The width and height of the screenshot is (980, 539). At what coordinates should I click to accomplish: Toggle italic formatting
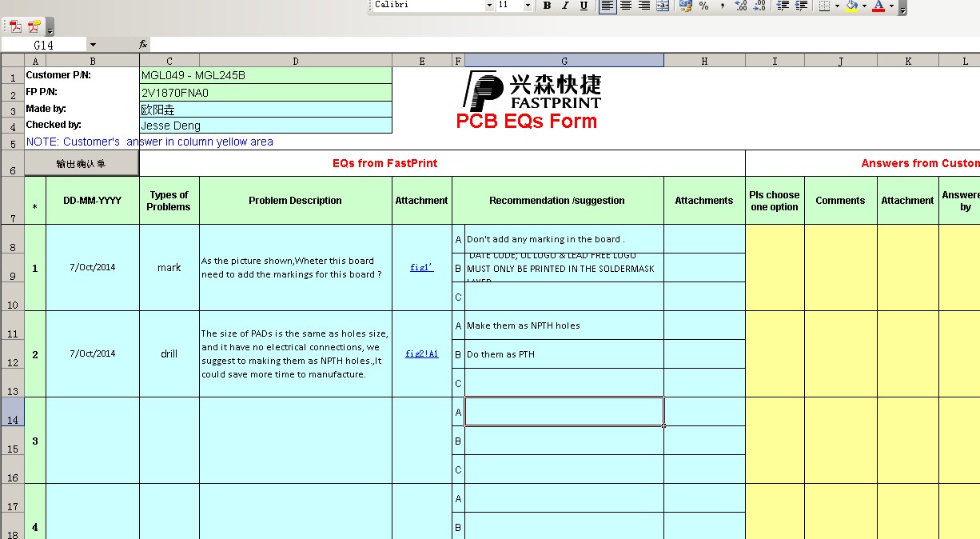click(x=565, y=6)
